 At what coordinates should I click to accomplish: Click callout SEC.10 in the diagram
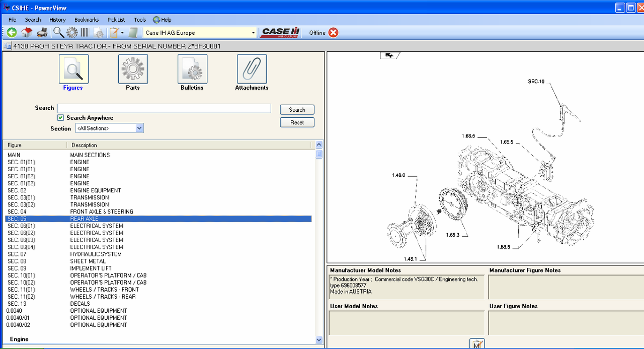[536, 81]
